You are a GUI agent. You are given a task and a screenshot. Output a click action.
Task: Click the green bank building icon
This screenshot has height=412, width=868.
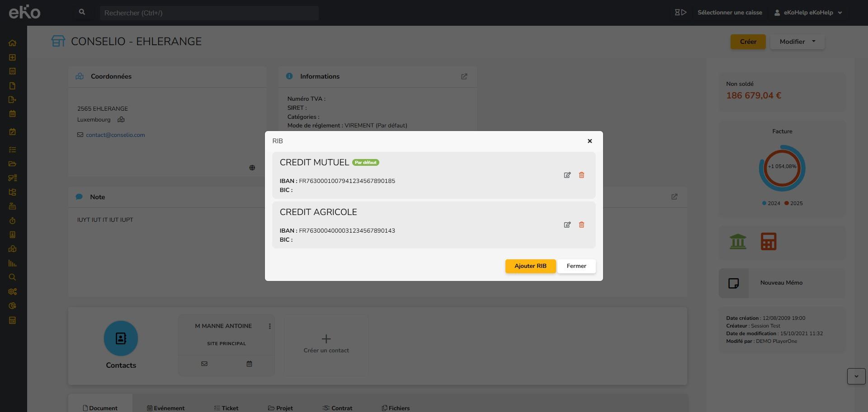click(x=738, y=242)
